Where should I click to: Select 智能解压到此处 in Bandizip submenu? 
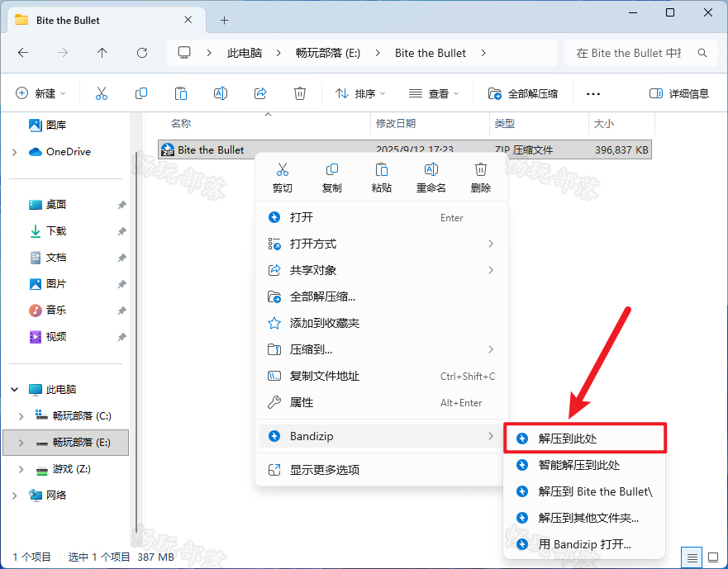click(x=585, y=465)
